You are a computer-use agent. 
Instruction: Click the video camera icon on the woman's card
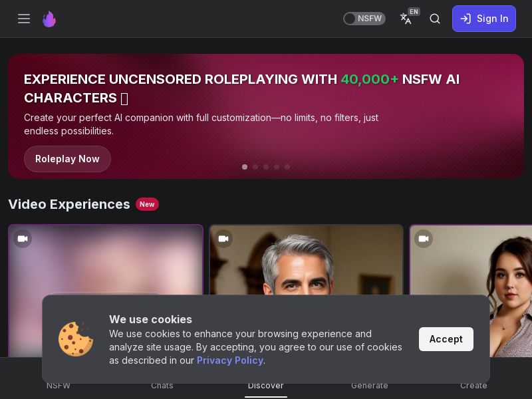point(423,239)
